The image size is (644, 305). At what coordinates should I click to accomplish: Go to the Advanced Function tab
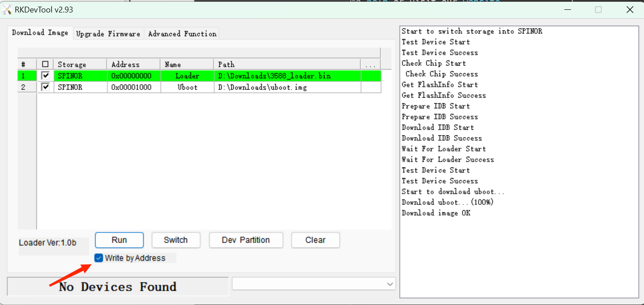[x=182, y=34]
